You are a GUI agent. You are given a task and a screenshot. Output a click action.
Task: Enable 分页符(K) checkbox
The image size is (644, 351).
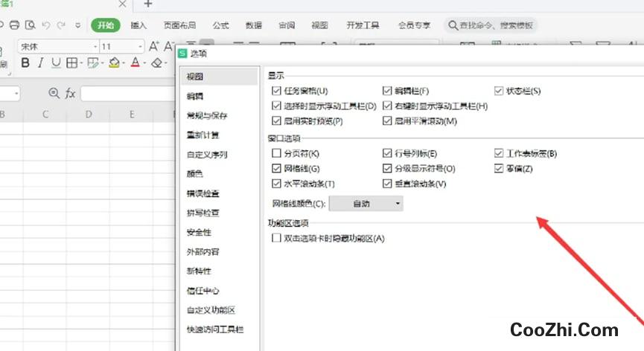click(276, 153)
